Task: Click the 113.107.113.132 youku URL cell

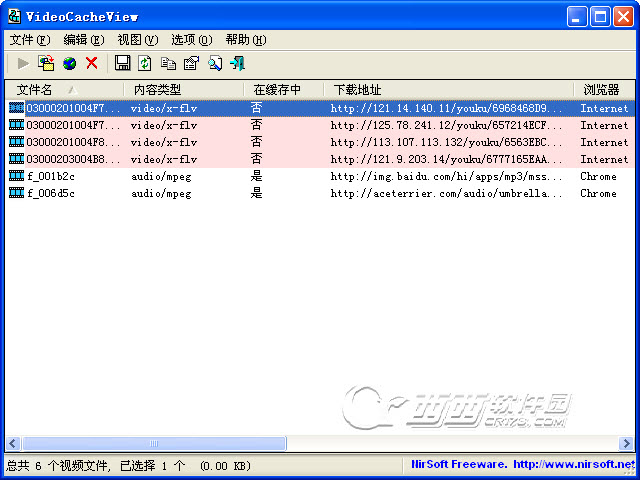Action: click(x=447, y=142)
